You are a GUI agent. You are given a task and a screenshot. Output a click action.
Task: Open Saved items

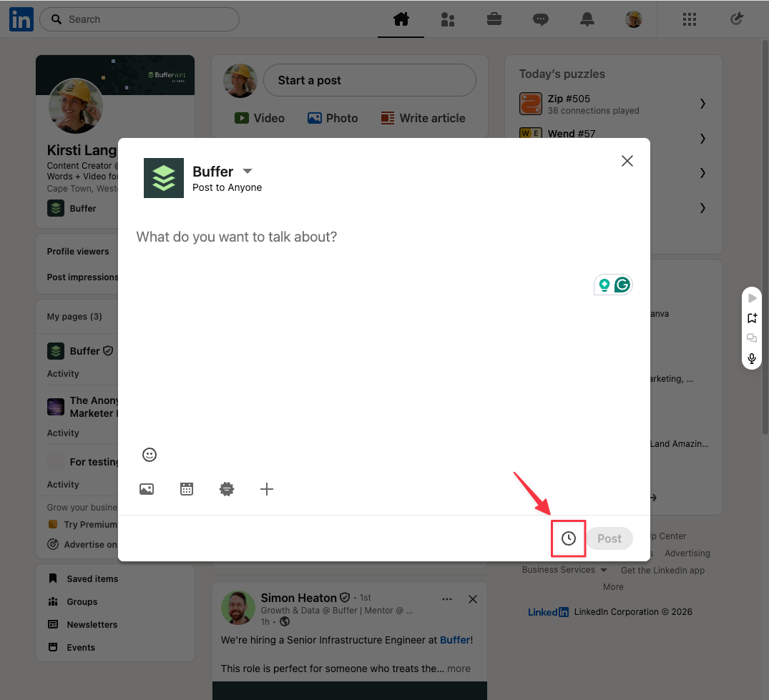(84, 579)
